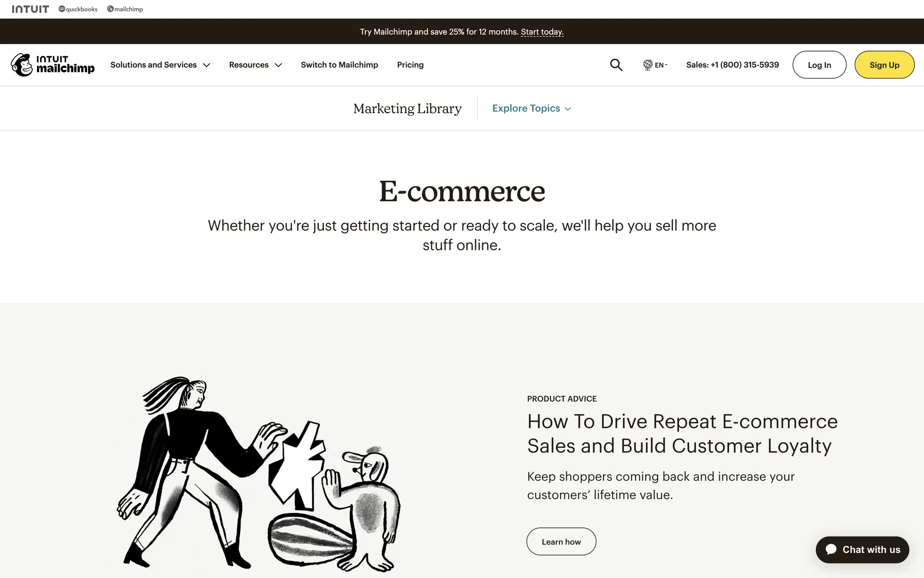Go to the Pricing page

click(410, 65)
